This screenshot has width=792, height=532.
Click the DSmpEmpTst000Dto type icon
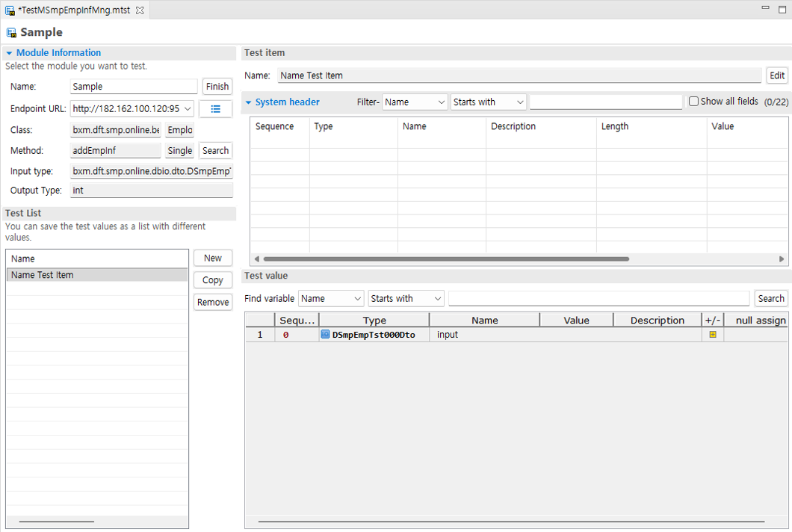pos(324,334)
